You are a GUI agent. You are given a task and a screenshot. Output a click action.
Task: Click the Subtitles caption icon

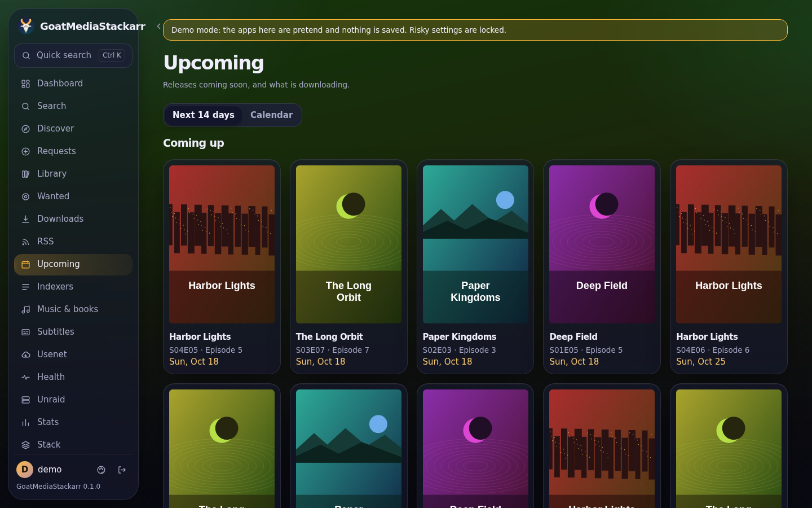click(25, 332)
